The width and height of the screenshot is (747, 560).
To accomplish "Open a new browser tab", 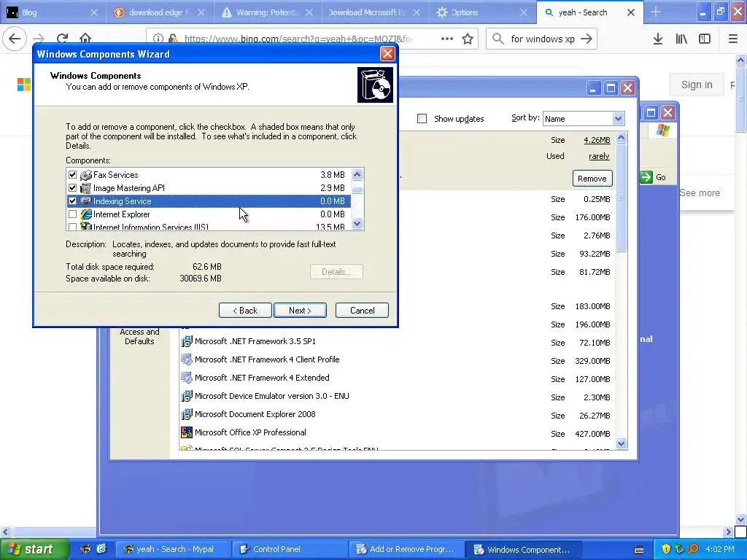I will pos(656,12).
